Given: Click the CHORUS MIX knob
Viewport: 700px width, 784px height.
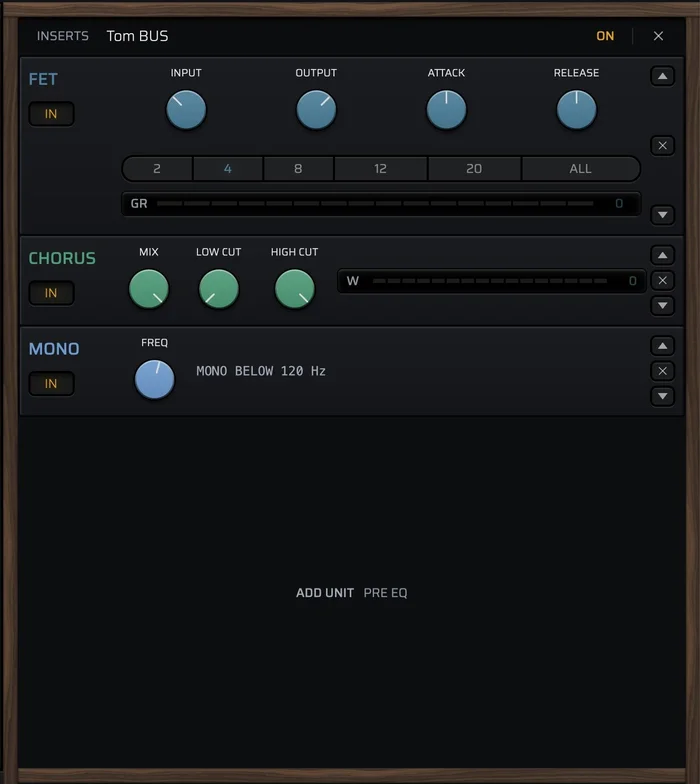Looking at the screenshot, I should pos(148,289).
